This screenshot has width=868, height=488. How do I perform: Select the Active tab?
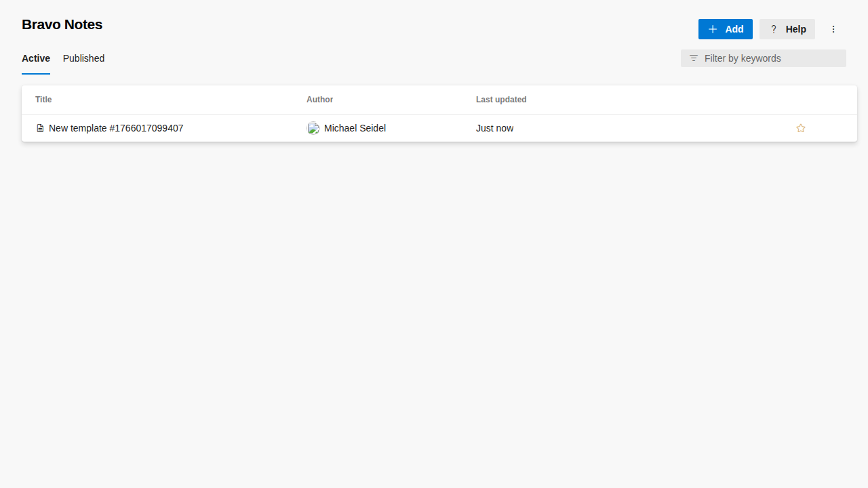click(36, 58)
